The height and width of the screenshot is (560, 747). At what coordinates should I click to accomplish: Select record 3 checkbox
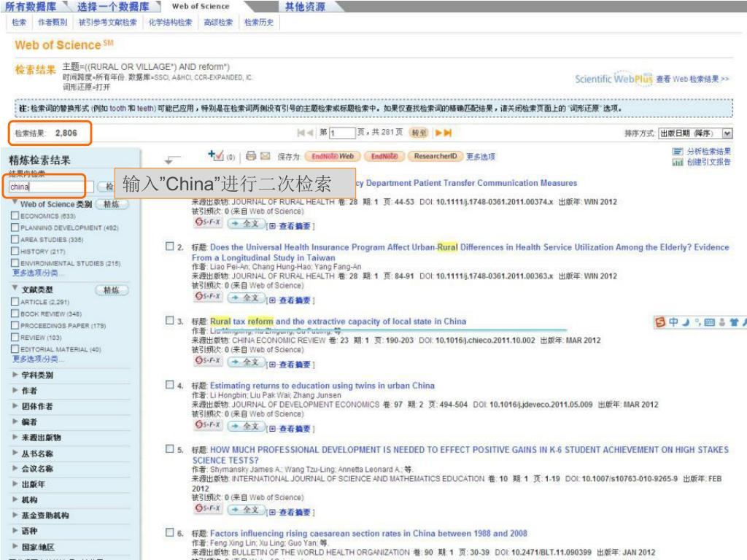coord(169,321)
